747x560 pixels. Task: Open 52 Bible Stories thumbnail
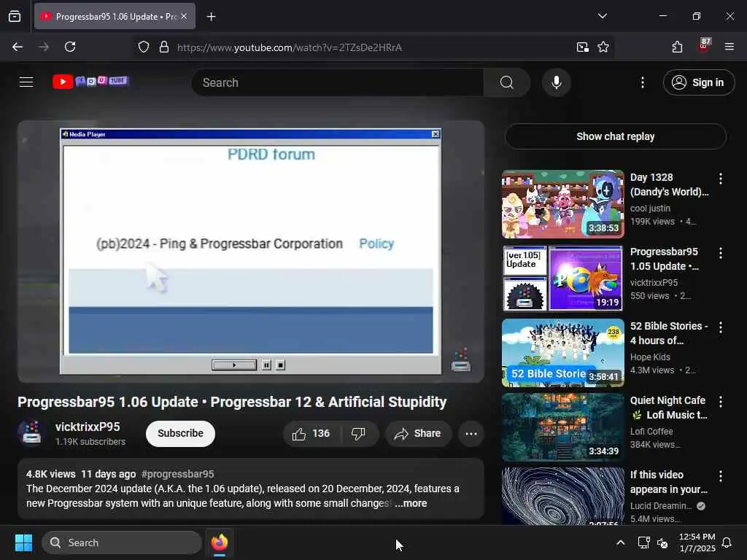click(562, 352)
